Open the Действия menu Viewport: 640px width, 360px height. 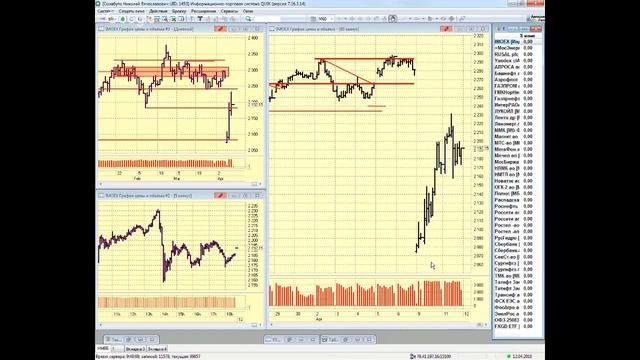pos(158,11)
